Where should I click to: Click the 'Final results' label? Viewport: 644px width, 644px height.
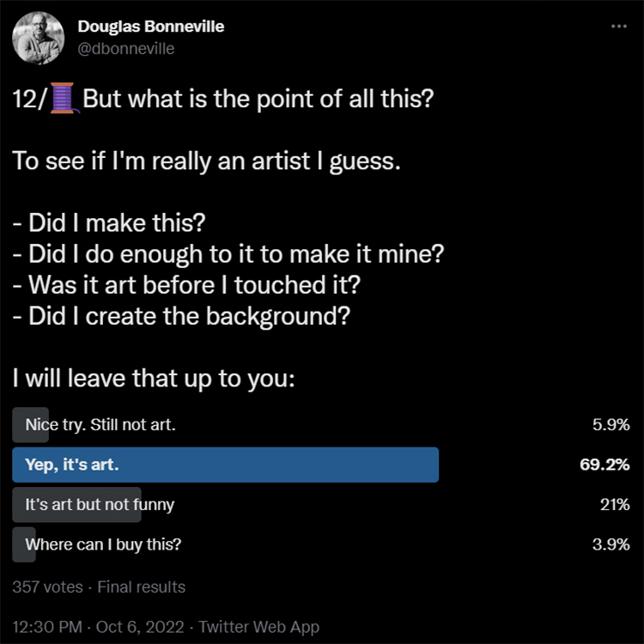141,587
